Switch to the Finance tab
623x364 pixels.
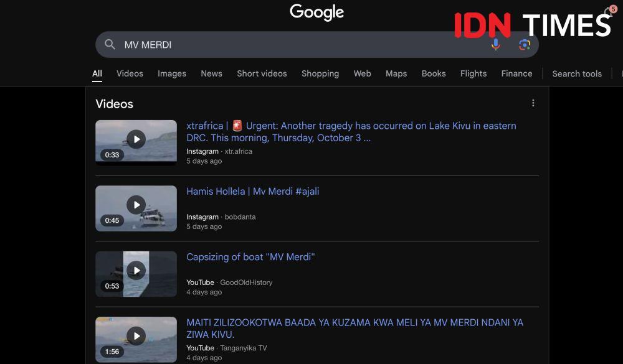tap(516, 73)
